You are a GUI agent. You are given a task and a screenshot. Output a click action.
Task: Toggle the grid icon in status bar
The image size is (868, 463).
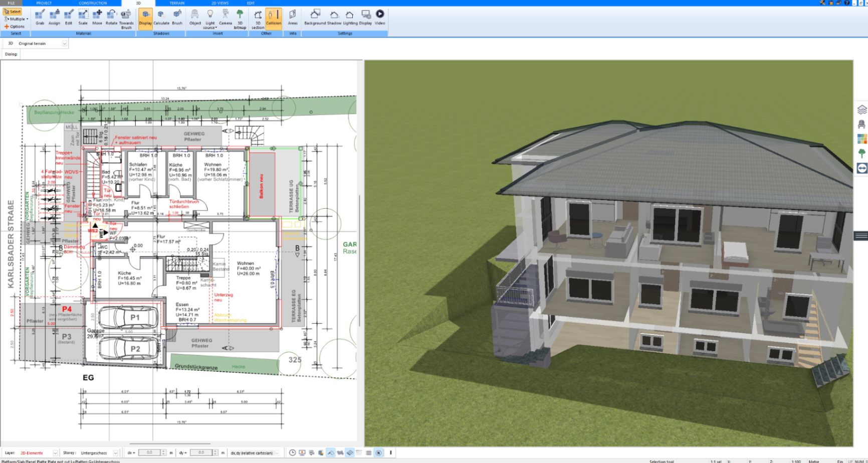(369, 452)
